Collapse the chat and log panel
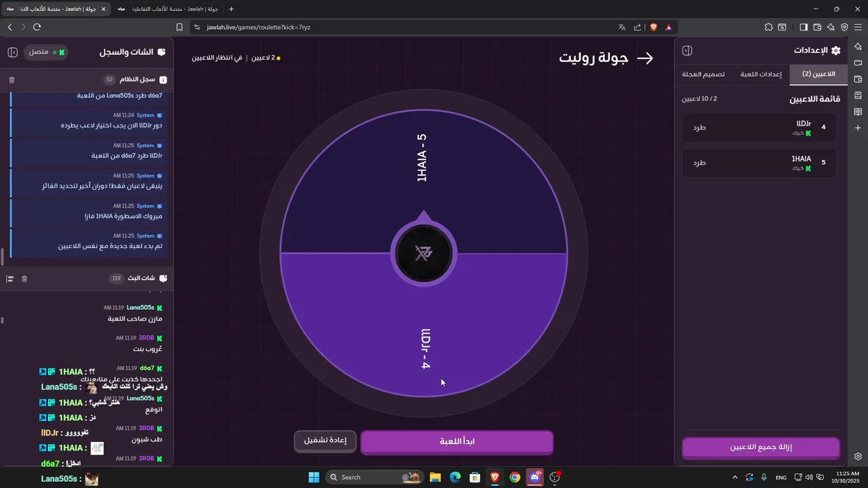The image size is (868, 488). [x=13, y=52]
